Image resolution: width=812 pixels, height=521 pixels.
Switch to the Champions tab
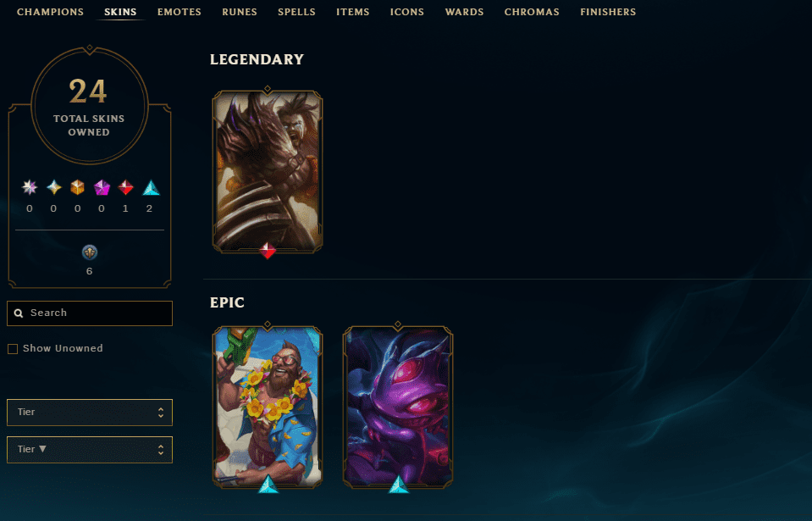pyautogui.click(x=50, y=12)
